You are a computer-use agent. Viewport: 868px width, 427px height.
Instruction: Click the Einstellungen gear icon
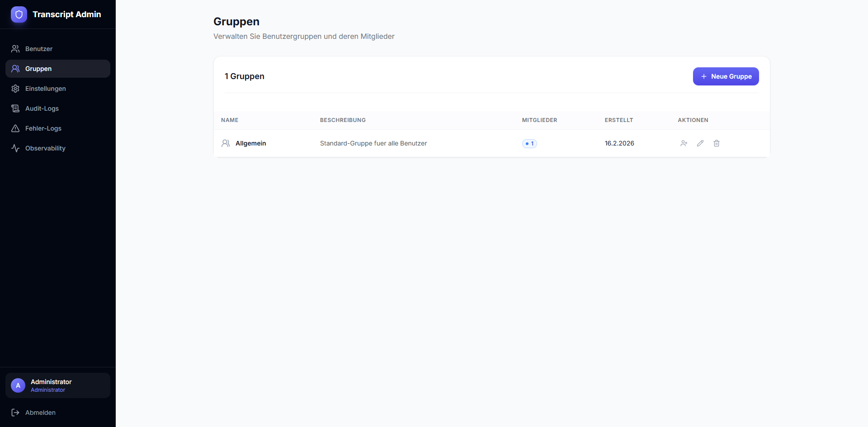click(x=15, y=89)
